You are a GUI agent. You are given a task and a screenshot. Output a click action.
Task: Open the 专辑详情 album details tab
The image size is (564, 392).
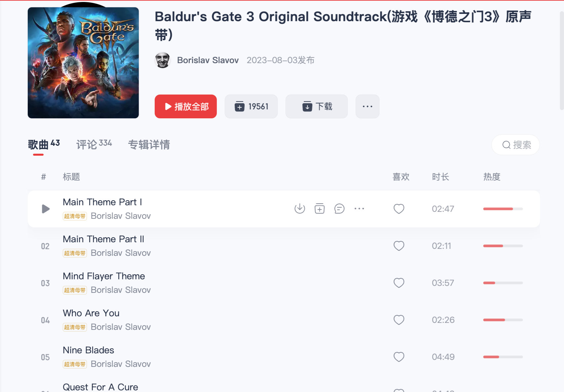pos(149,145)
